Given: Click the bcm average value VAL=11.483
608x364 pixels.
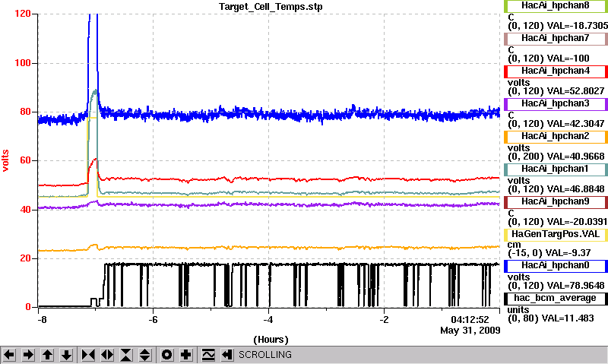Looking at the screenshot, I should click(x=568, y=318).
